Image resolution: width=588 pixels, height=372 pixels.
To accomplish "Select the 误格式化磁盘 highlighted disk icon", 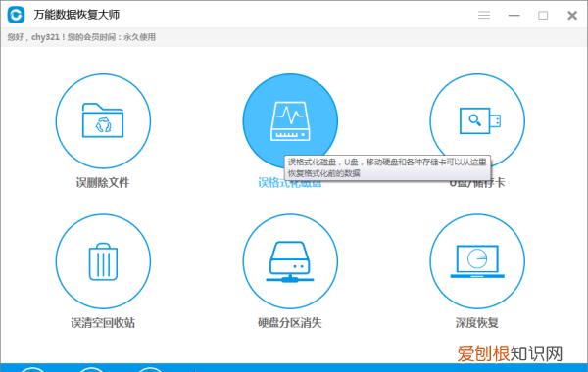I will [x=290, y=121].
